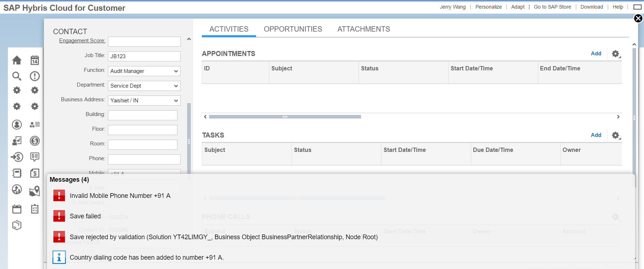Close the contact overlay with X button
This screenshot has height=269, width=644.
click(638, 18)
